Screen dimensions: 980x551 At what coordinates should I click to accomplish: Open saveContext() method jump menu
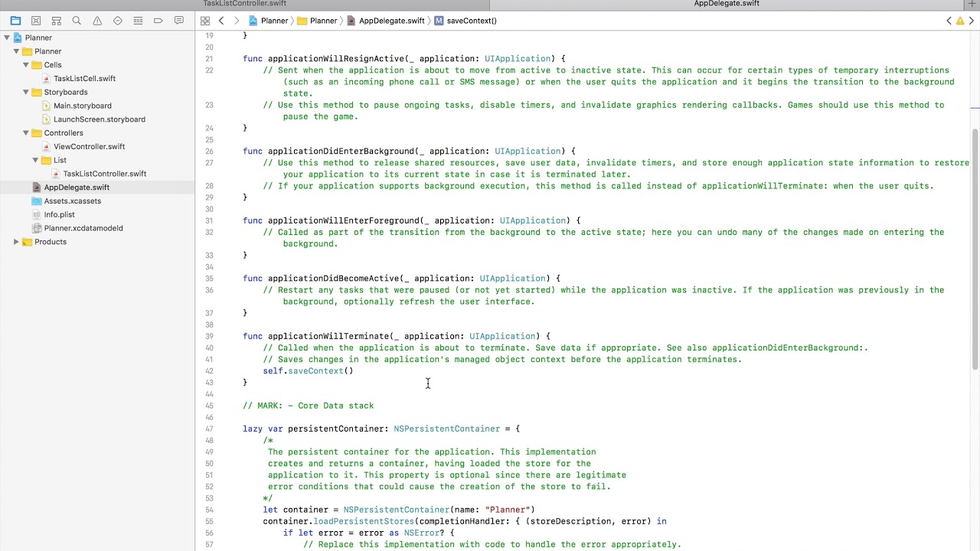[465, 21]
